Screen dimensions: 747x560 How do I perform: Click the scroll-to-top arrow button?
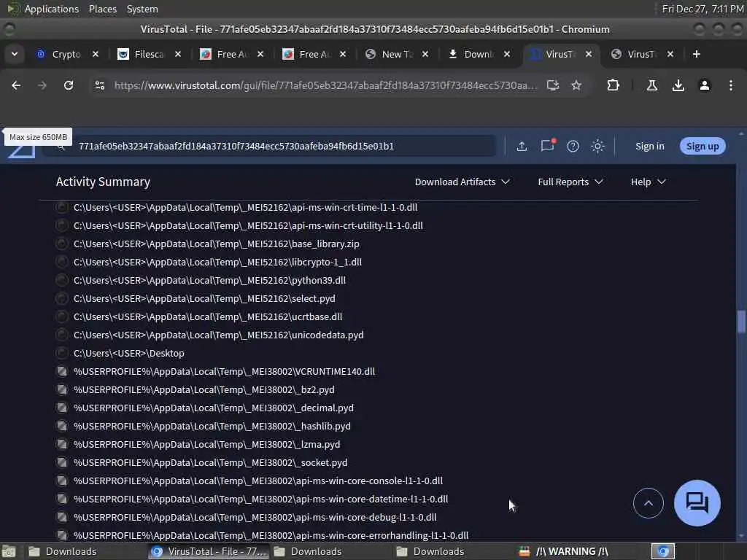click(648, 503)
